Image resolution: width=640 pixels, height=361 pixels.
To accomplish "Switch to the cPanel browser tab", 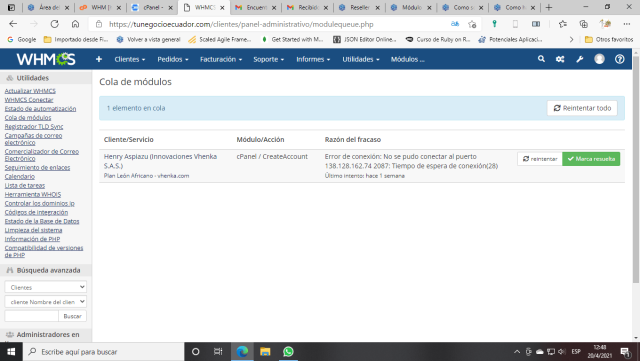I will pos(153,7).
